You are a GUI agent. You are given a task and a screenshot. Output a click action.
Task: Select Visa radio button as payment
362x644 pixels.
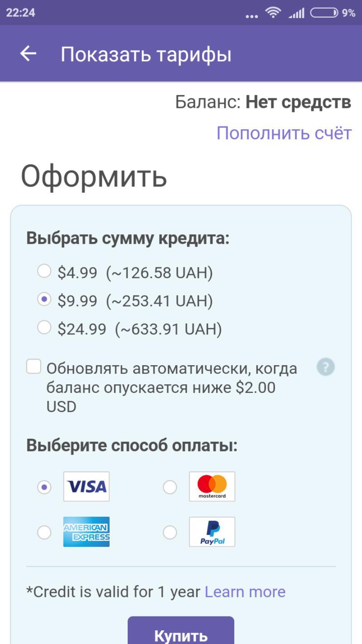tap(44, 488)
